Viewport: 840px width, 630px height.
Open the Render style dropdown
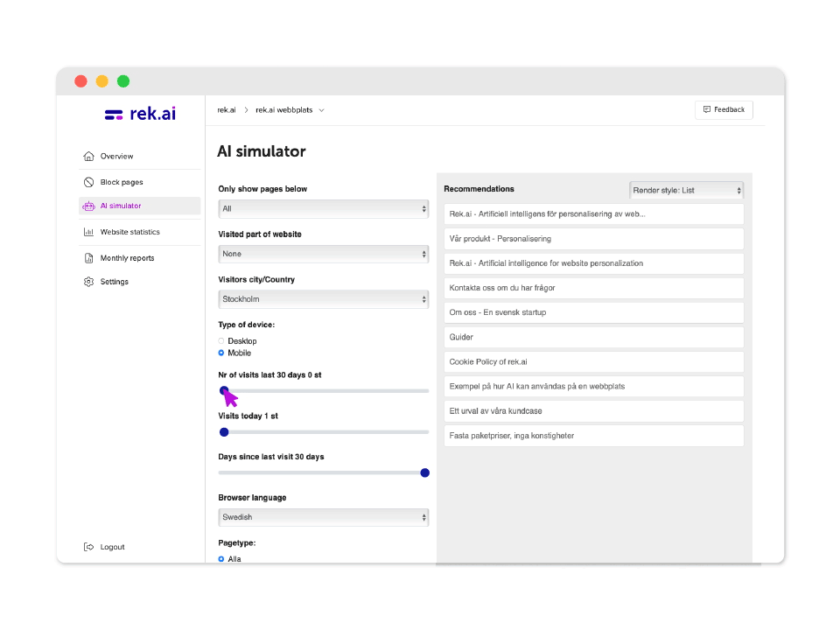point(686,190)
